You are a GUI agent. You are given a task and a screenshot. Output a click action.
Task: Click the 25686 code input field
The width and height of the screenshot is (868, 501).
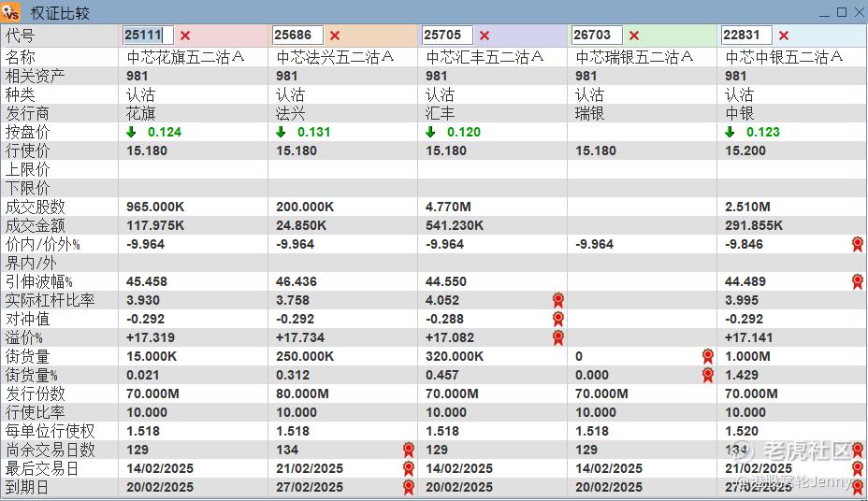coord(297,35)
